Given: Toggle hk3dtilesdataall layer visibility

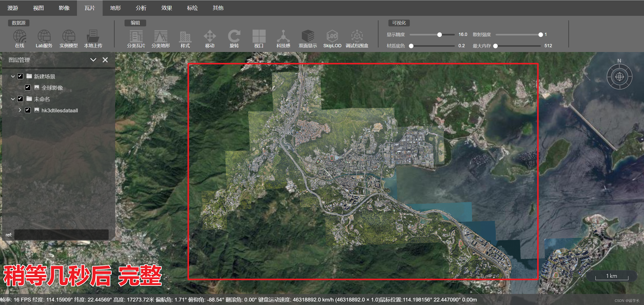Looking at the screenshot, I should click(x=28, y=110).
